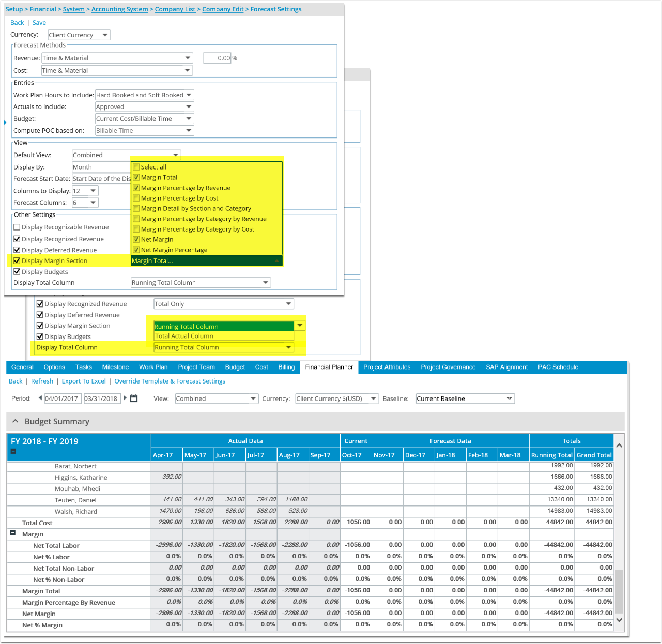Switch to the Budget tab

click(x=235, y=367)
